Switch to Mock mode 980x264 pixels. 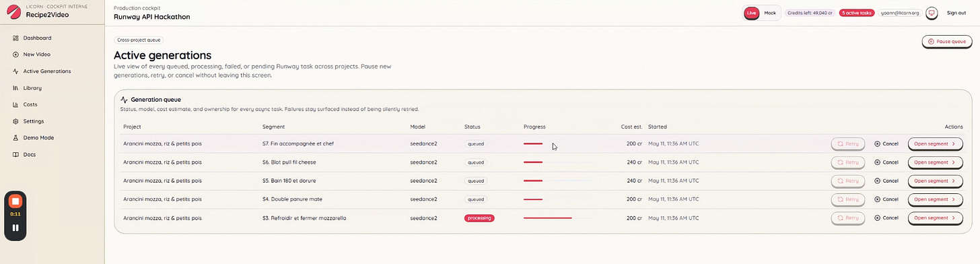[770, 13]
